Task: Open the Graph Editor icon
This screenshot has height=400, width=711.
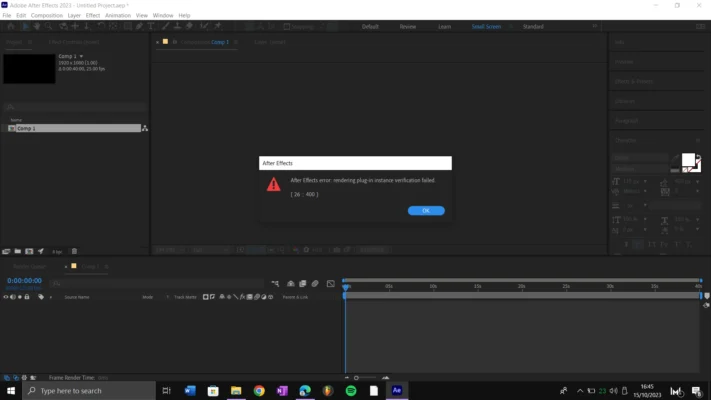Action: pos(331,284)
